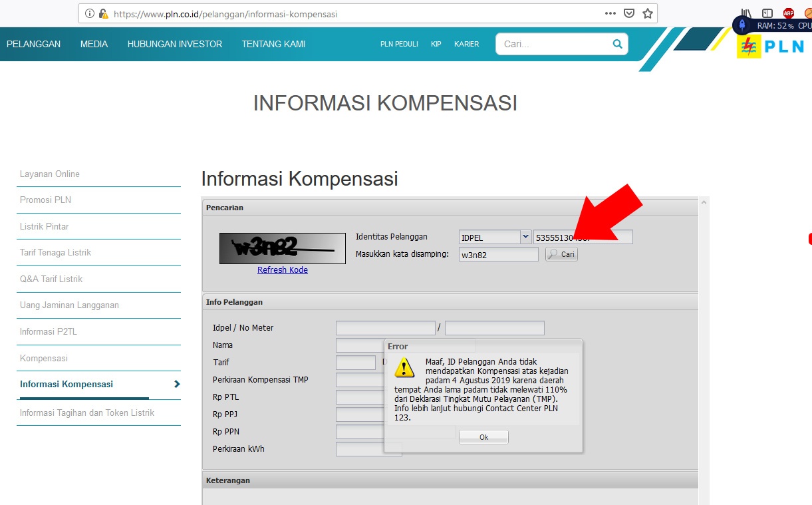This screenshot has width=812, height=505.
Task: Click the Perkiraan Kompensasi TMP label
Action: coord(261,380)
